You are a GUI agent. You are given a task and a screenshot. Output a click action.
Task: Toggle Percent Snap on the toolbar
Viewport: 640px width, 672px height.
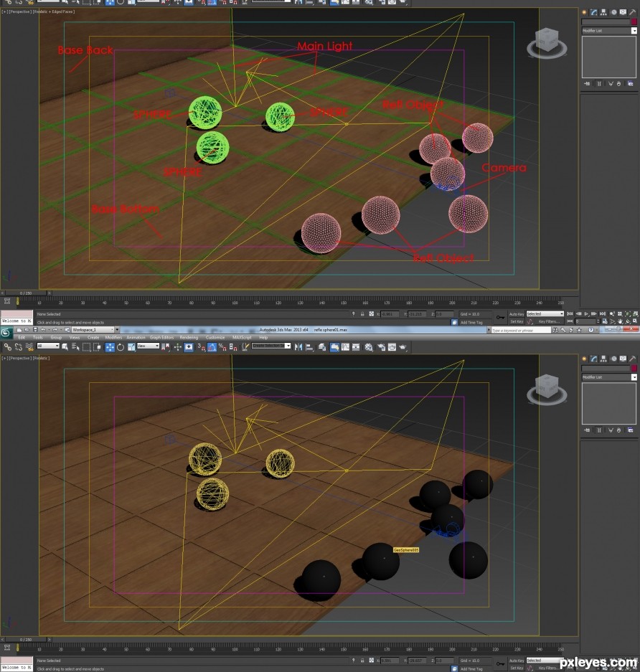coord(222,346)
